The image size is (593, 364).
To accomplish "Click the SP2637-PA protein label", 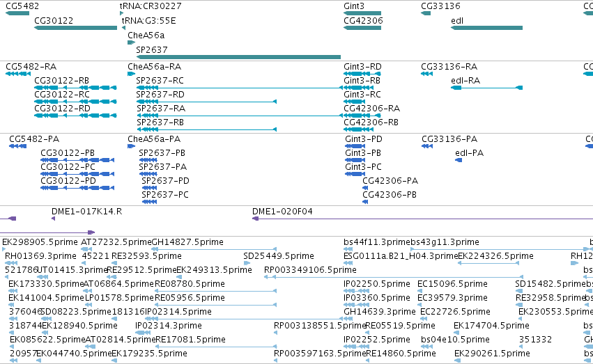I will coord(162,167).
